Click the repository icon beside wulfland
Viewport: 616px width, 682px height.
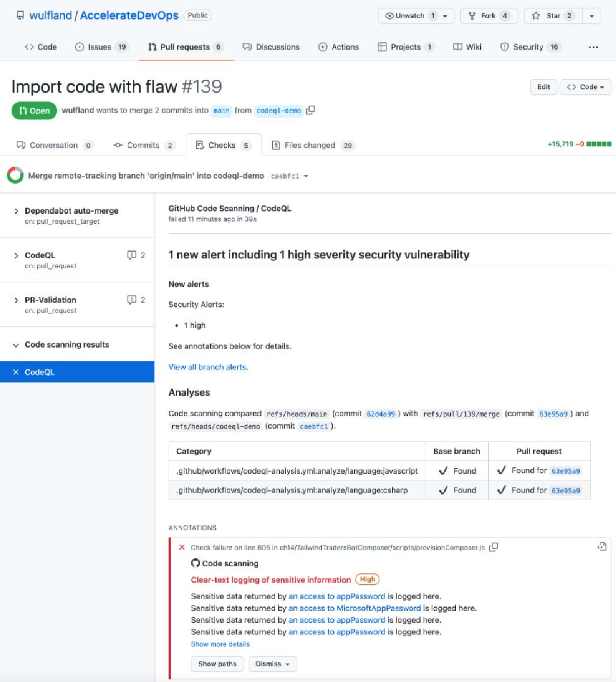20,15
